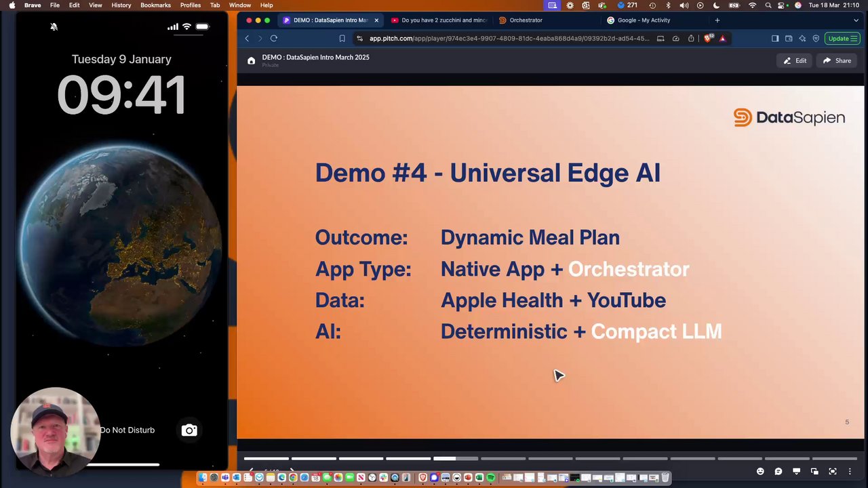Click the pop-out window icon in Pitch player
The width and height of the screenshot is (868, 488).
814,471
